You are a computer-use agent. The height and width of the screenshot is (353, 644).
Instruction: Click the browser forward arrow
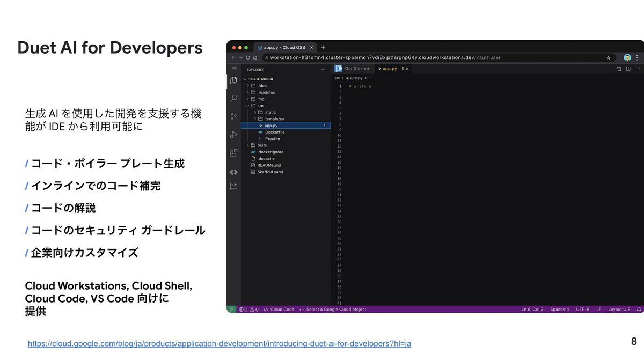240,57
